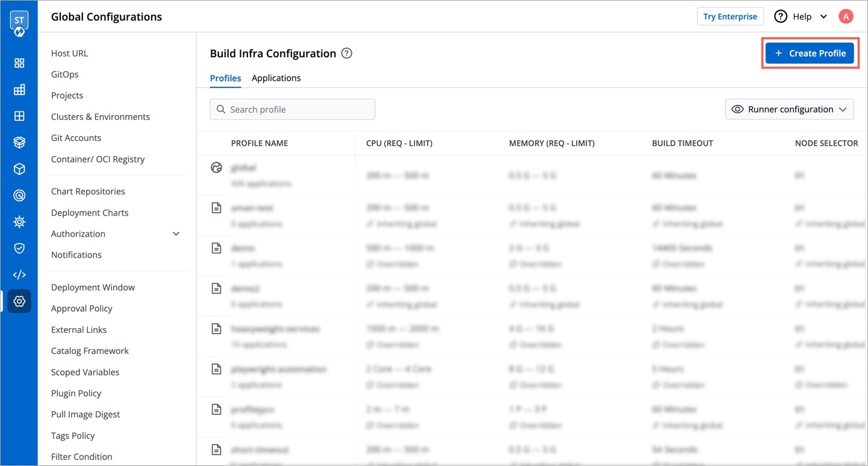
Task: Click the layered stack icon in sidebar
Action: 19,143
